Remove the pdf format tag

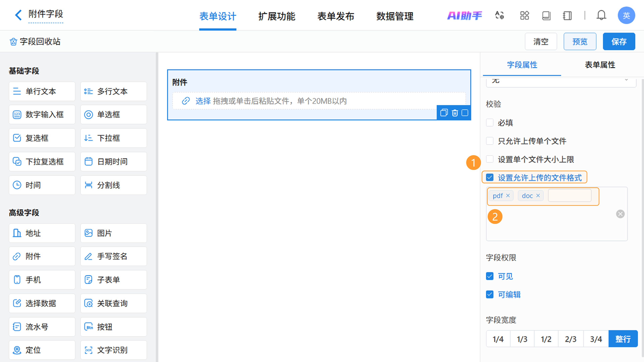click(x=508, y=195)
